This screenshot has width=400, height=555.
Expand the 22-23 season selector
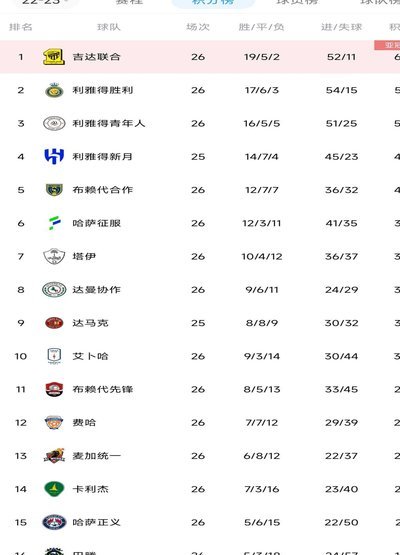[x=44, y=2]
